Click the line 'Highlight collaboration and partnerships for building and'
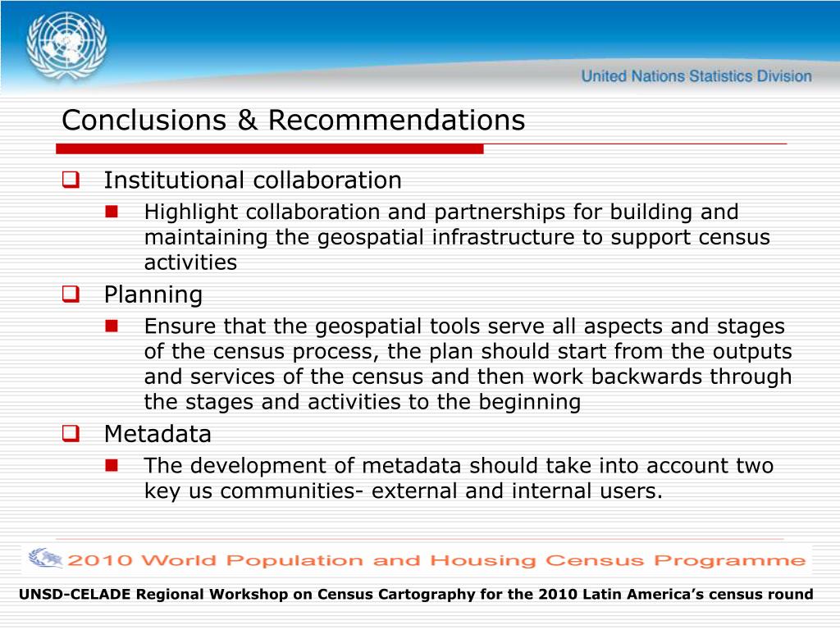The width and height of the screenshot is (840, 630). (x=441, y=212)
